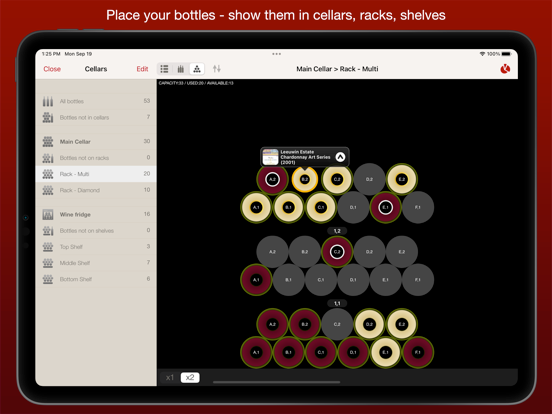Select white bottle C.1 in top rack section
552x414 pixels.
pos(321,207)
